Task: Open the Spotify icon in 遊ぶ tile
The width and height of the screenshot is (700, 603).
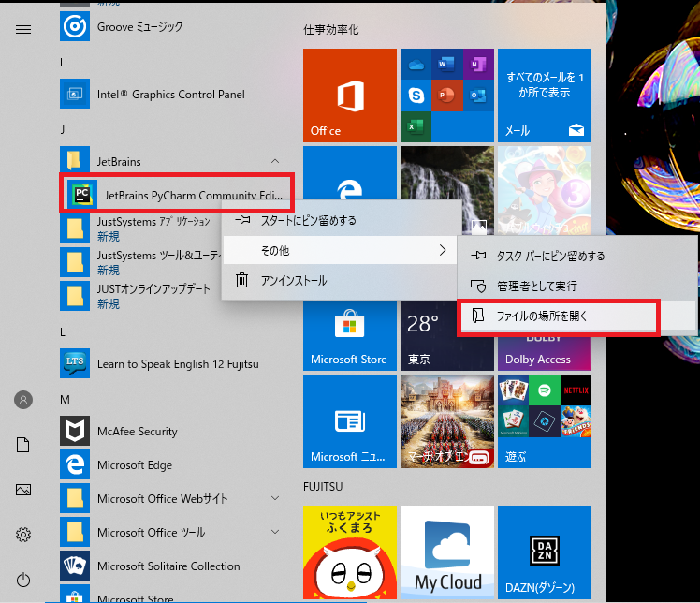Action: [x=545, y=390]
